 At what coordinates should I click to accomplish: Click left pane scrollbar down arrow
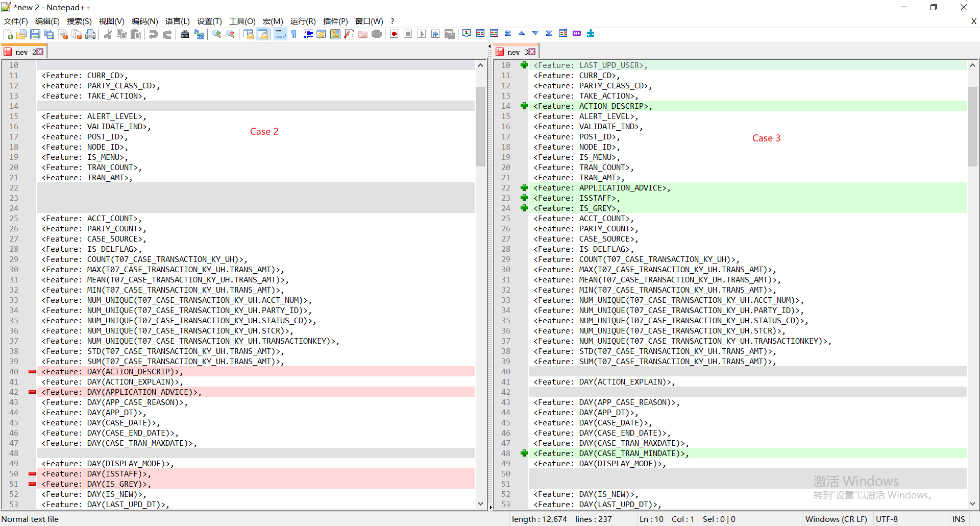tap(480, 504)
